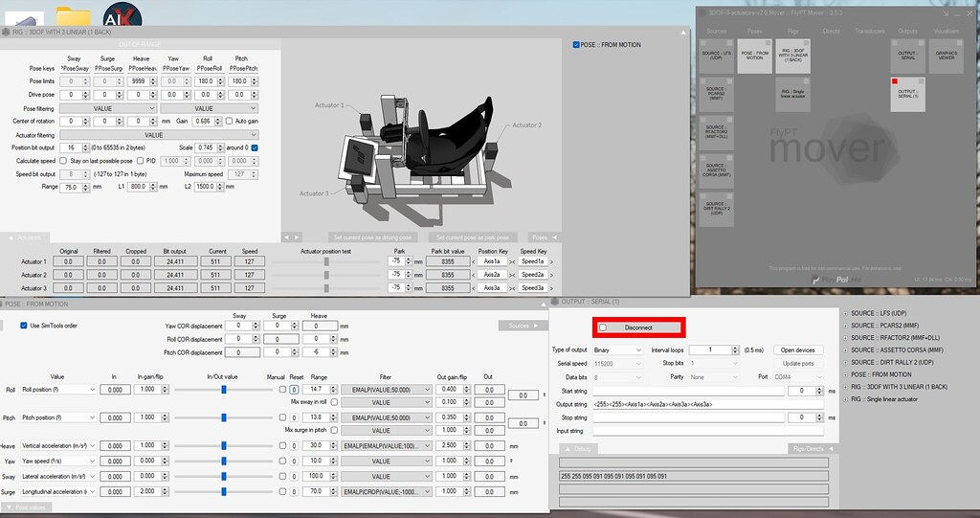Viewport: 980px width, 518px height.
Task: Open Rigs tab in Mover window
Action: [x=792, y=31]
